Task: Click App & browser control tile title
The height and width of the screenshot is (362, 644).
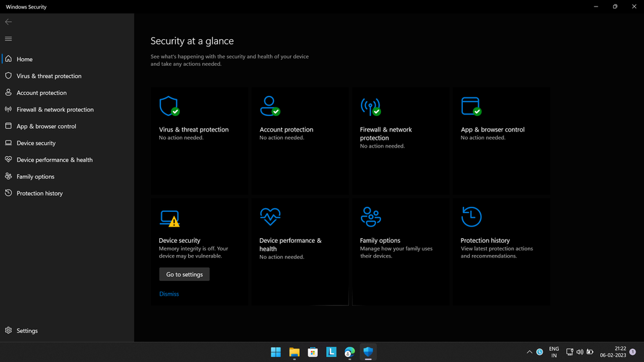Action: pyautogui.click(x=493, y=129)
